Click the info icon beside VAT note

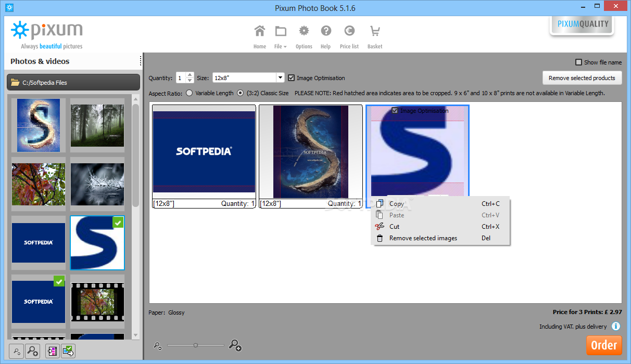coord(616,327)
